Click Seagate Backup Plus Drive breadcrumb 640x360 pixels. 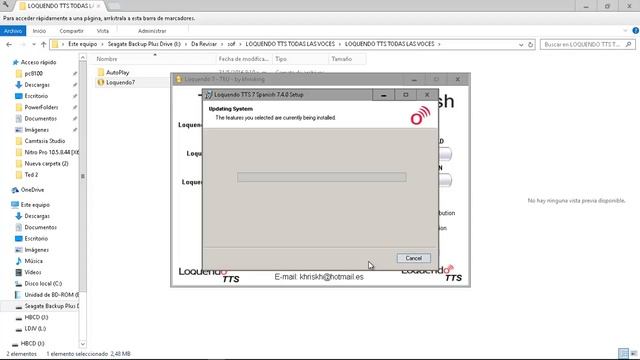(144, 44)
